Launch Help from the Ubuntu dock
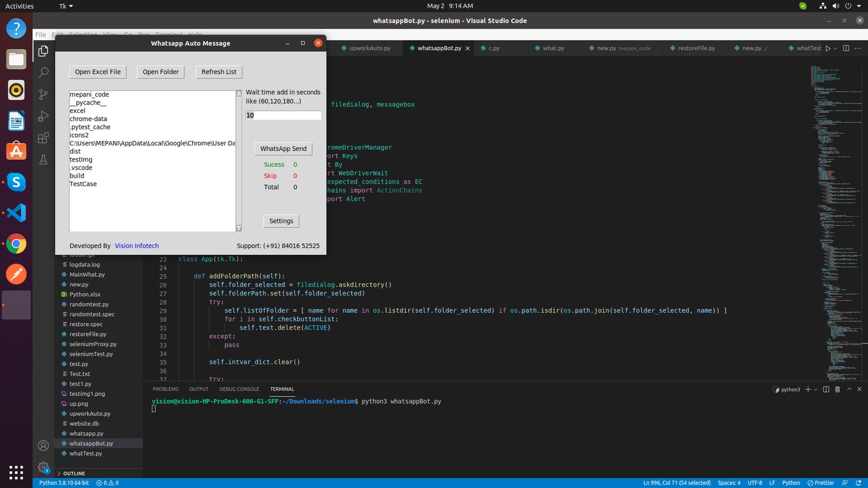 16,28
